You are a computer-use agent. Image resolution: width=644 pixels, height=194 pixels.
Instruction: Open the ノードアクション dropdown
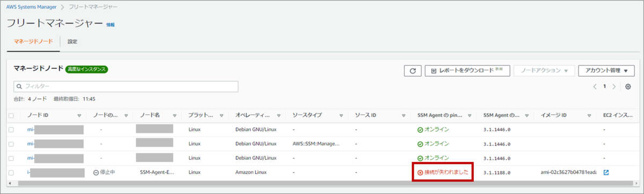coord(544,71)
